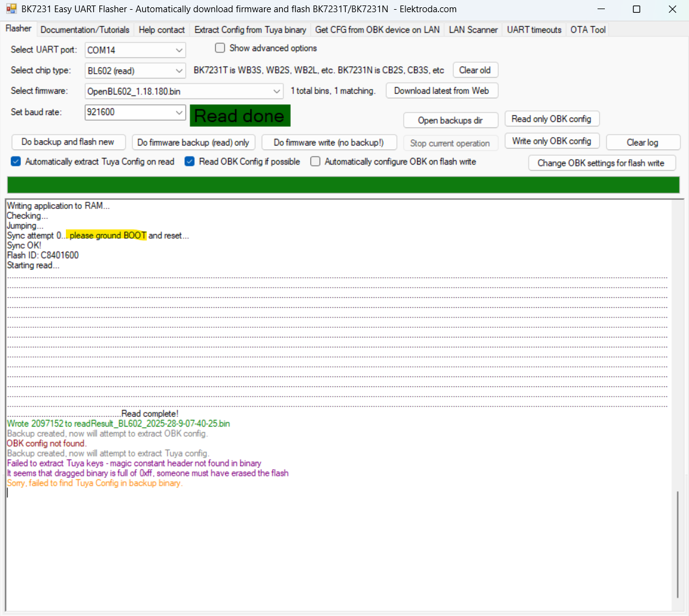Click 'Failed to extract Tuya keys' log line
689x616 pixels.
click(x=134, y=463)
